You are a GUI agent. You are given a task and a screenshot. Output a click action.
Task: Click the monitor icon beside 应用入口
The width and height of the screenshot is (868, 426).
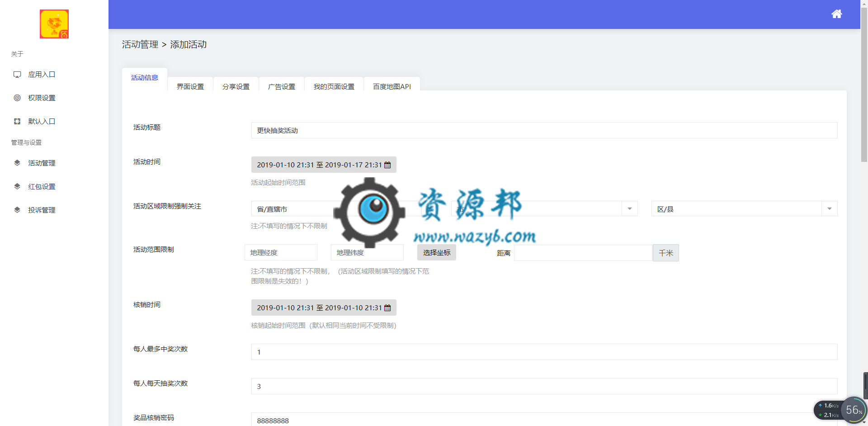17,75
